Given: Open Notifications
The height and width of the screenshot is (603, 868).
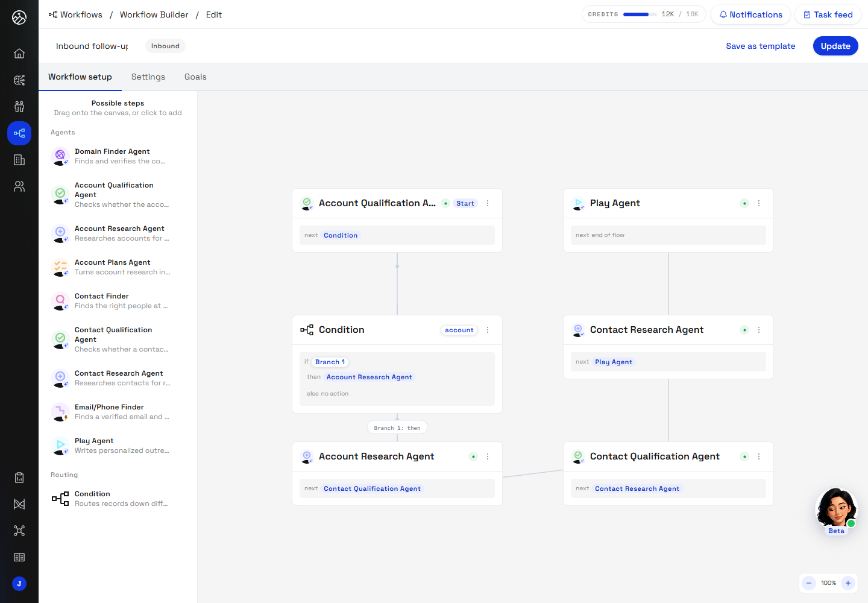Looking at the screenshot, I should pos(751,14).
